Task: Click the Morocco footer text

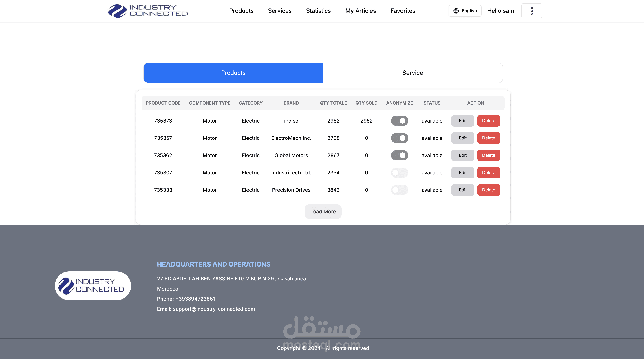Action: [x=167, y=289]
